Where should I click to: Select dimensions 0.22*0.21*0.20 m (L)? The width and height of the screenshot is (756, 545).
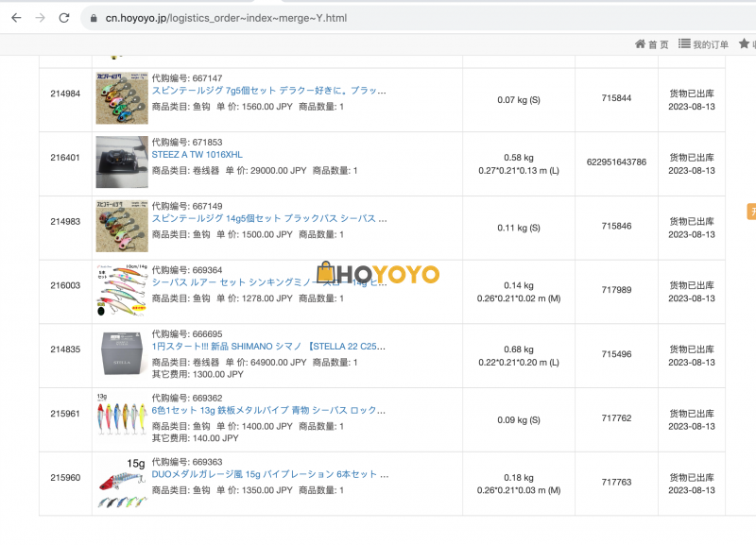(x=519, y=363)
